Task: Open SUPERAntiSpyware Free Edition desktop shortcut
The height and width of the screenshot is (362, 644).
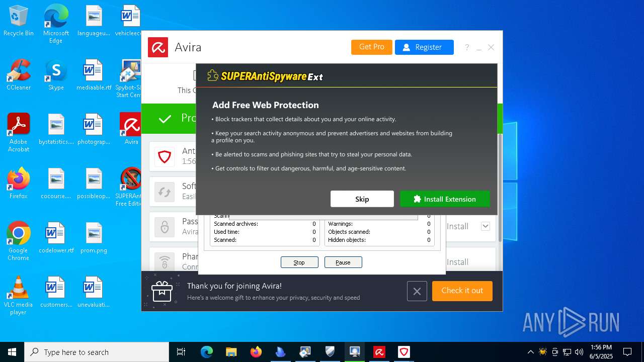Action: coord(129,187)
